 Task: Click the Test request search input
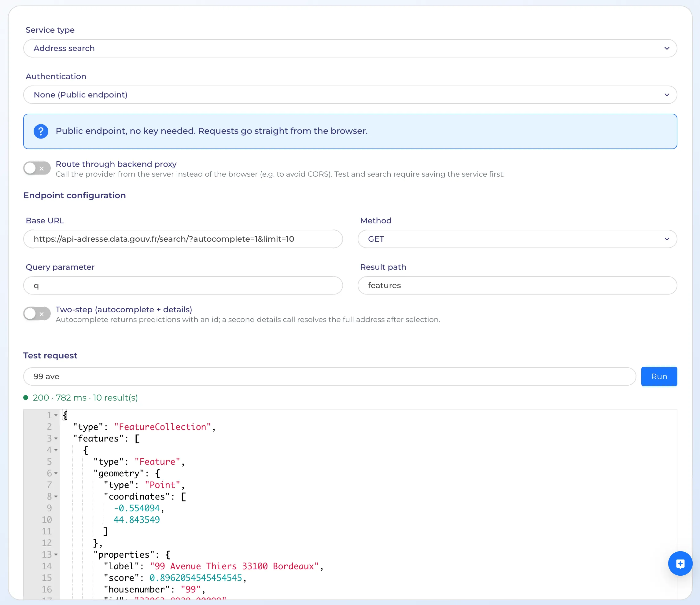330,376
